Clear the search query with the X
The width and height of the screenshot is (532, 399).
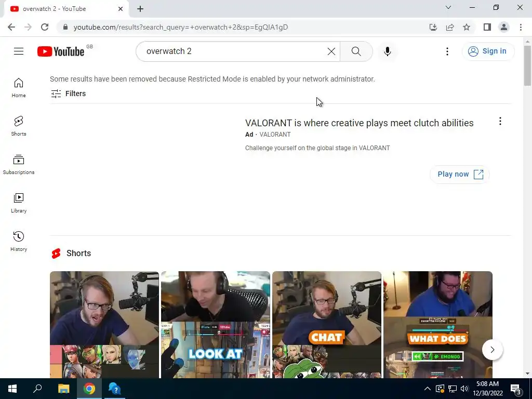(x=331, y=51)
